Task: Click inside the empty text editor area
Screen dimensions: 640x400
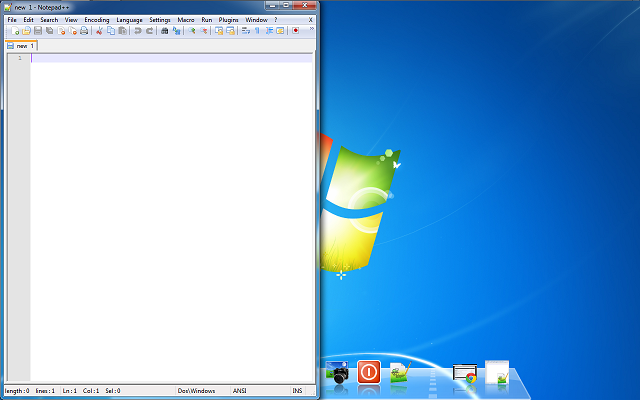Action: (170, 200)
